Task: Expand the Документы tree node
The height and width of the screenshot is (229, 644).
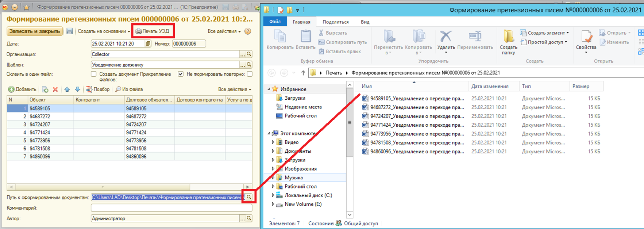Action: (273, 151)
